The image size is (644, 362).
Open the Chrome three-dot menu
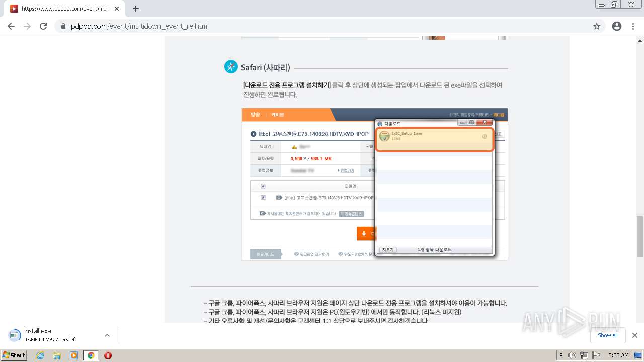point(633,26)
